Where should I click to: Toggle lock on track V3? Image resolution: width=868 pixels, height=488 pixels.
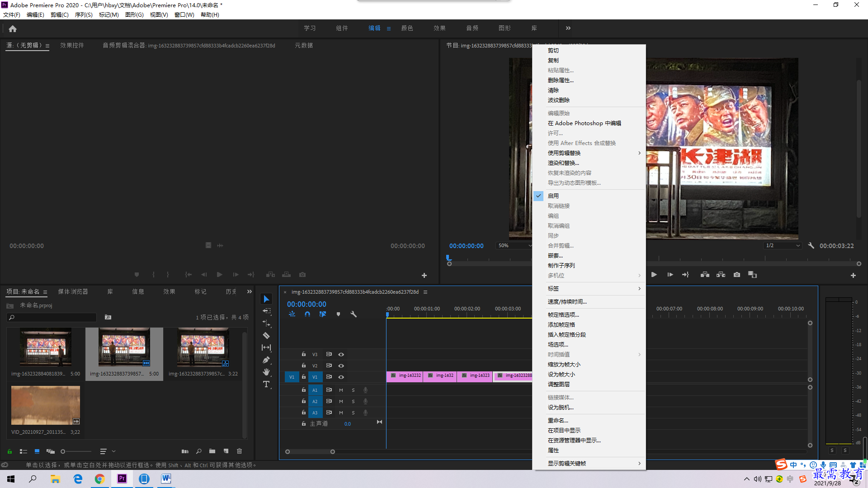(x=304, y=354)
